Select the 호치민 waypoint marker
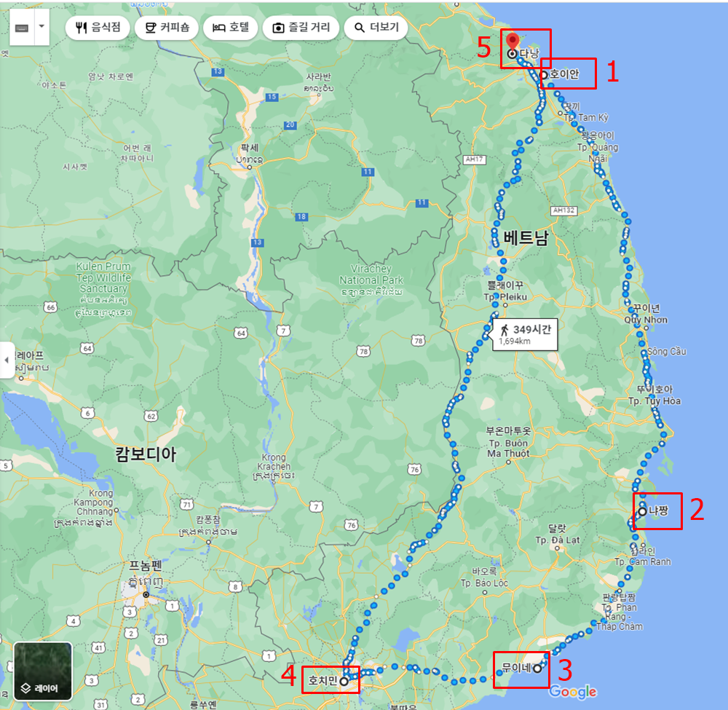Viewport: 728px width, 710px height. [344, 681]
